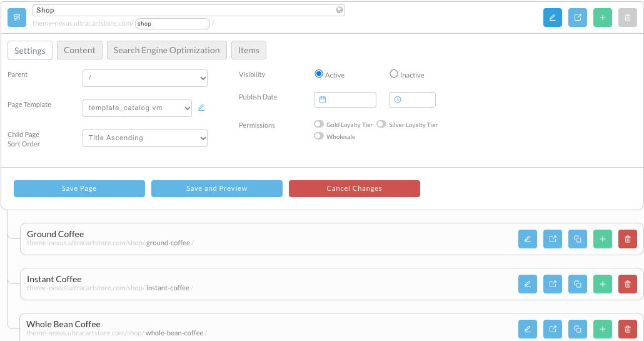Toggle Wholesale permission switch
Image resolution: width=644 pixels, height=341 pixels.
[x=319, y=136]
